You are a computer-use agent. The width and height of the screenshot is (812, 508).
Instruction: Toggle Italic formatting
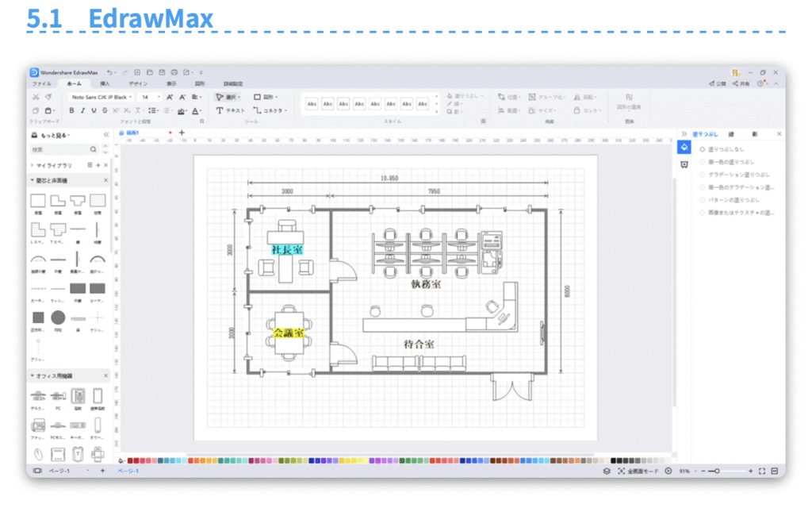pyautogui.click(x=82, y=110)
